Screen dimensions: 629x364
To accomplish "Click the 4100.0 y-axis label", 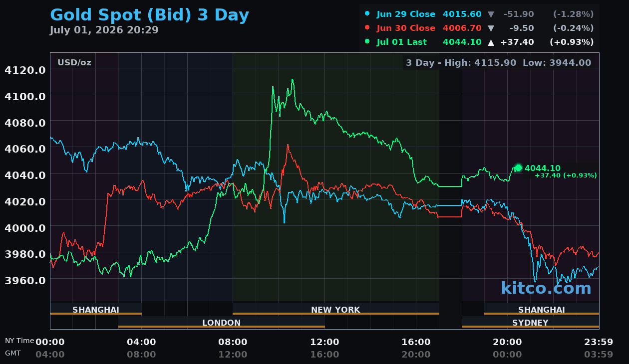I will coord(25,96).
